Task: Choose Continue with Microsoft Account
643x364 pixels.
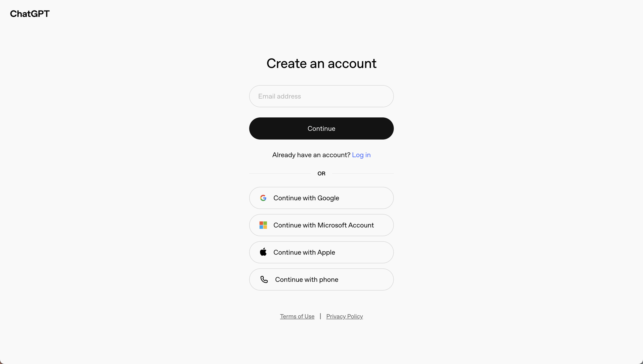Action: coord(321,225)
